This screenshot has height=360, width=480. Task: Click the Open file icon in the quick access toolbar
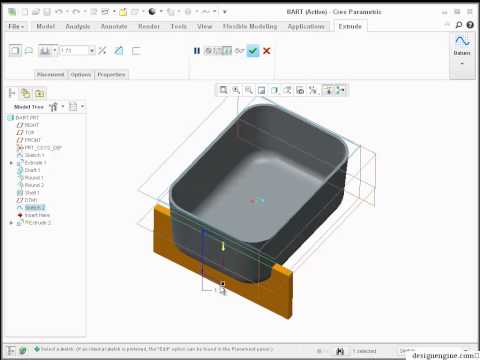[x=36, y=12]
